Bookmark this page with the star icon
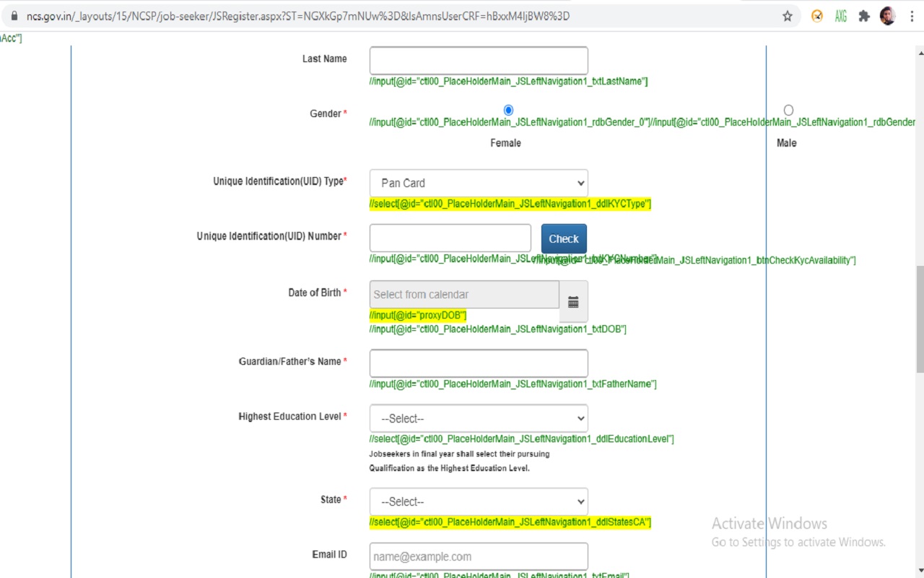The width and height of the screenshot is (924, 578). tap(788, 16)
